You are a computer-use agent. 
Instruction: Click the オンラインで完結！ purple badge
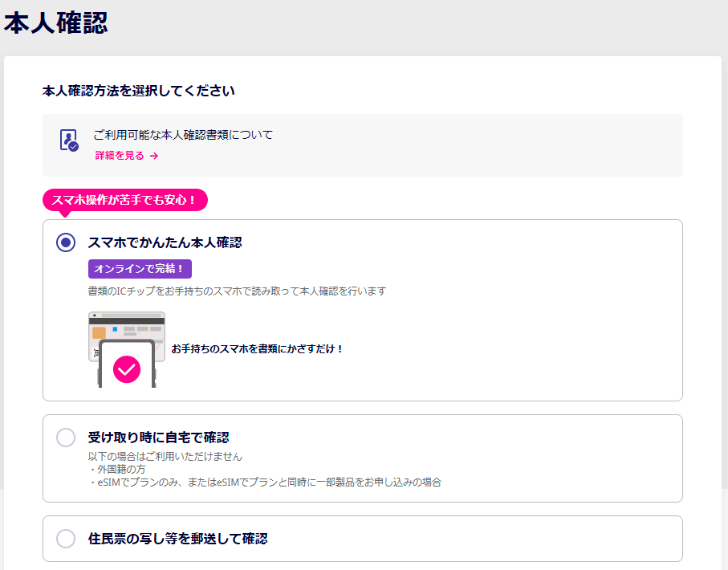[x=140, y=268]
